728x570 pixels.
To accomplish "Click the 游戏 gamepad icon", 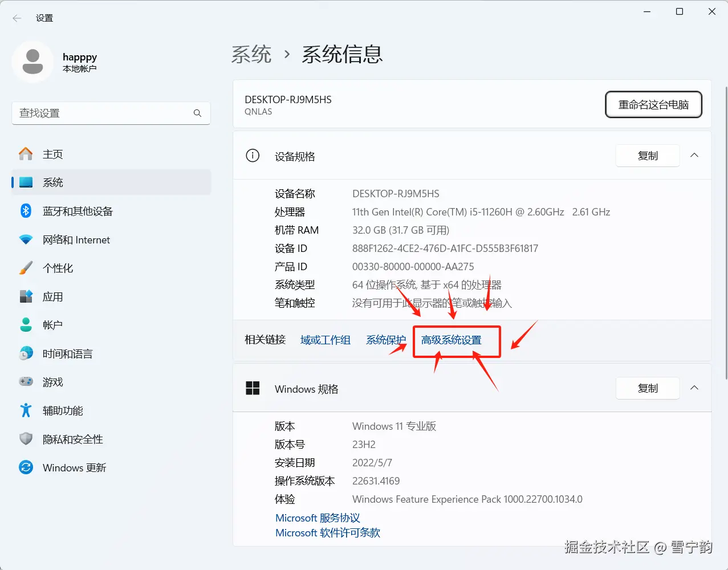I will [26, 382].
